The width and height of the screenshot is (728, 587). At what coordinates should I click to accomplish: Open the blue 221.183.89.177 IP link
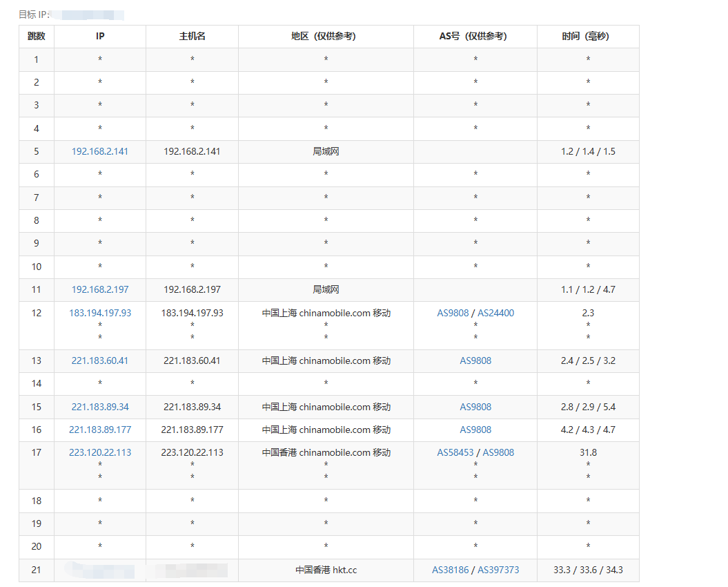coord(100,430)
